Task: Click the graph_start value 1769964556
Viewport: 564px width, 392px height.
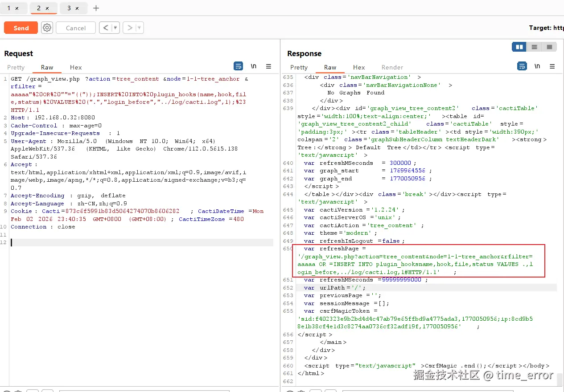Action: [408, 171]
